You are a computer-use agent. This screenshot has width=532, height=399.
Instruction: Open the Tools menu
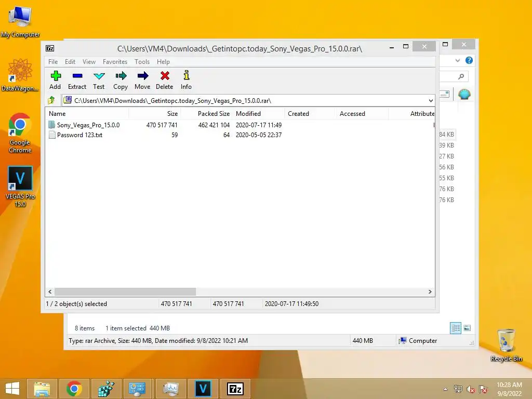(142, 62)
